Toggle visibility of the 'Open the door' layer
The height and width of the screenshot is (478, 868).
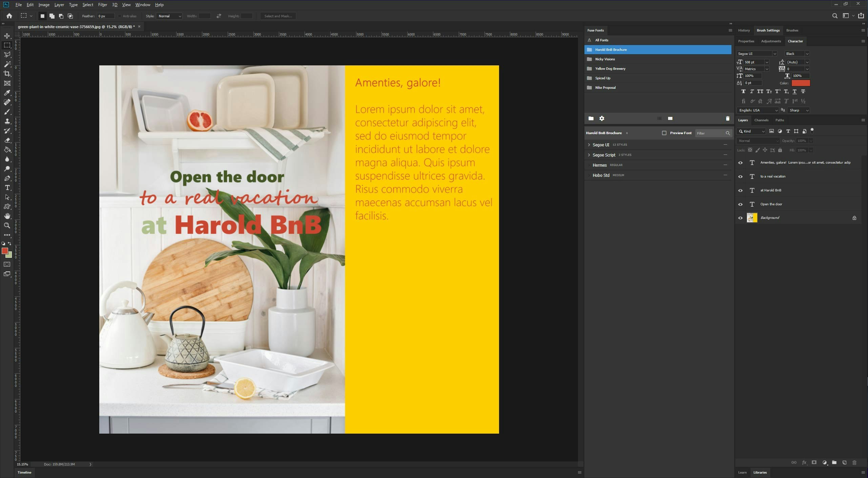[740, 204]
